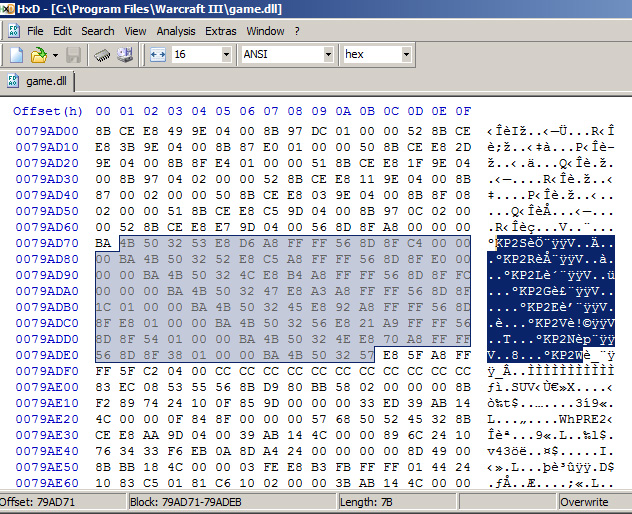Click byte 4C at start of row 0079AE20
This screenshot has height=514, width=632.
click(103, 419)
